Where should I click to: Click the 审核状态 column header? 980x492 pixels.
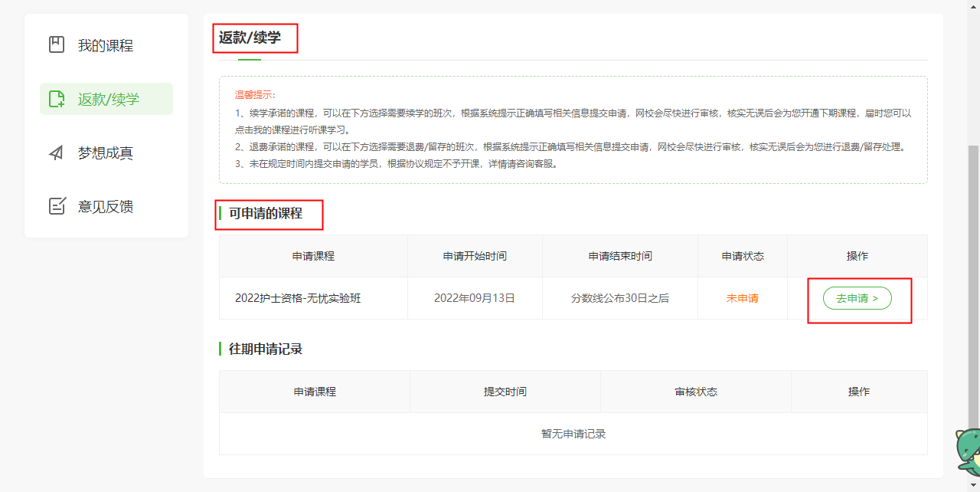[x=696, y=392]
